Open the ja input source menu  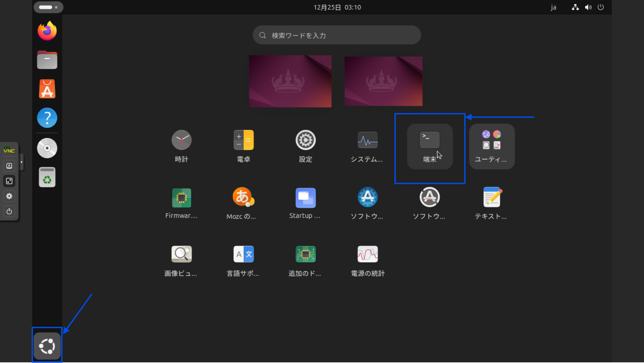553,7
